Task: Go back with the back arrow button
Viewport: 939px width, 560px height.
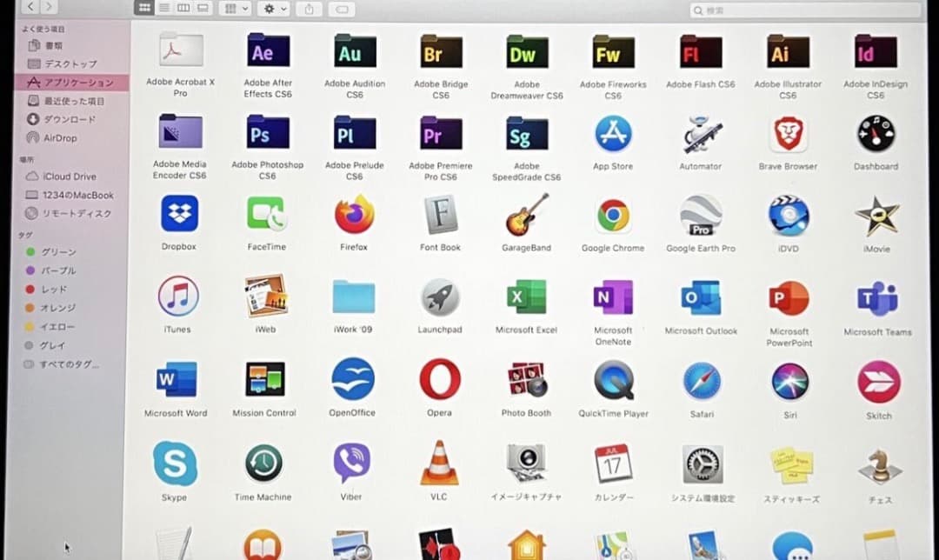Action: pyautogui.click(x=30, y=7)
